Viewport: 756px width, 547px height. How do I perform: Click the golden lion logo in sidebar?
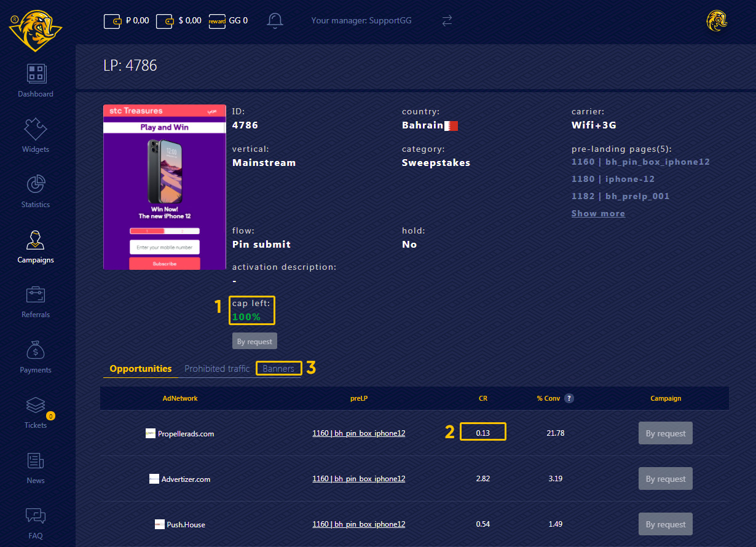[x=35, y=30]
